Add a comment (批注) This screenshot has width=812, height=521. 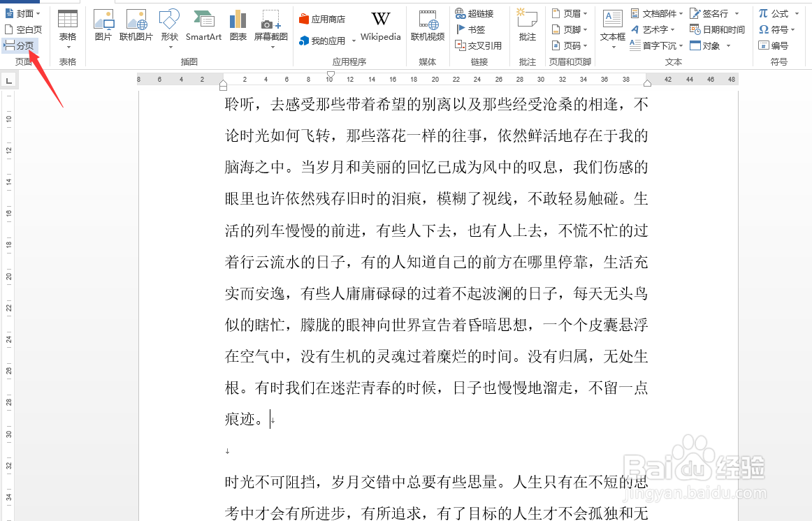click(526, 28)
